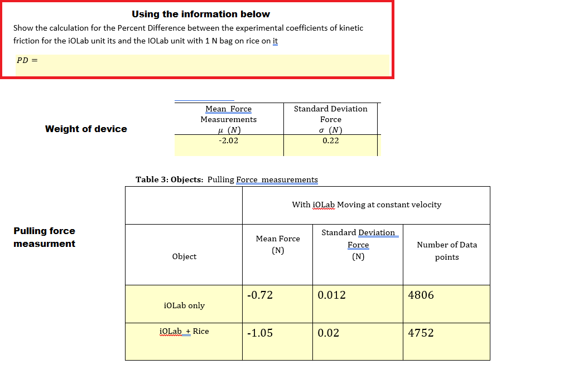Click the 'iOLab + Rice' row label
The height and width of the screenshot is (384, 588).
coord(184,331)
